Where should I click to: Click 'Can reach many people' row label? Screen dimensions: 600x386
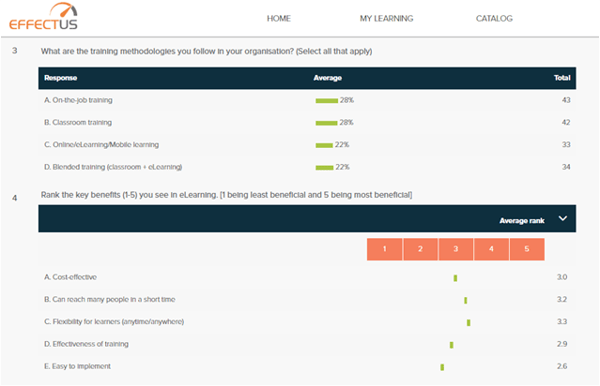click(109, 300)
